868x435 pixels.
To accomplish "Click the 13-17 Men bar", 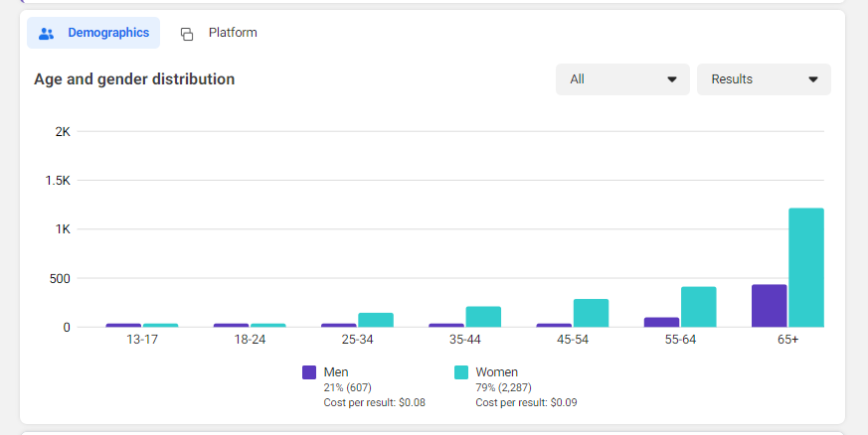I will point(123,325).
